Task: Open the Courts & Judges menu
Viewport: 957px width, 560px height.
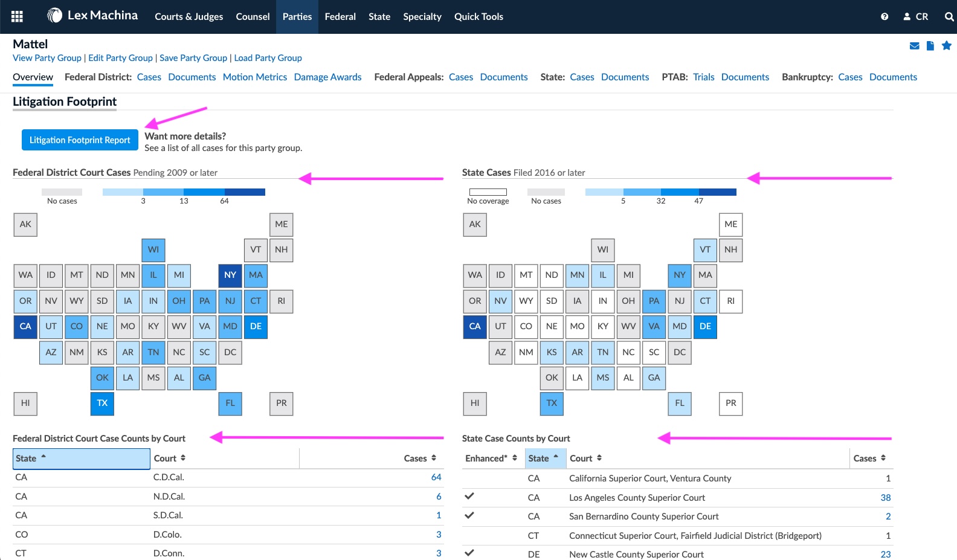Action: click(x=188, y=17)
